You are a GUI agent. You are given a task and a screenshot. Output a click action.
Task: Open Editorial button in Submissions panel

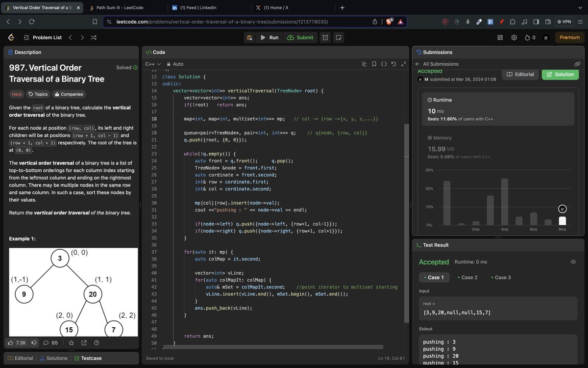(x=520, y=74)
